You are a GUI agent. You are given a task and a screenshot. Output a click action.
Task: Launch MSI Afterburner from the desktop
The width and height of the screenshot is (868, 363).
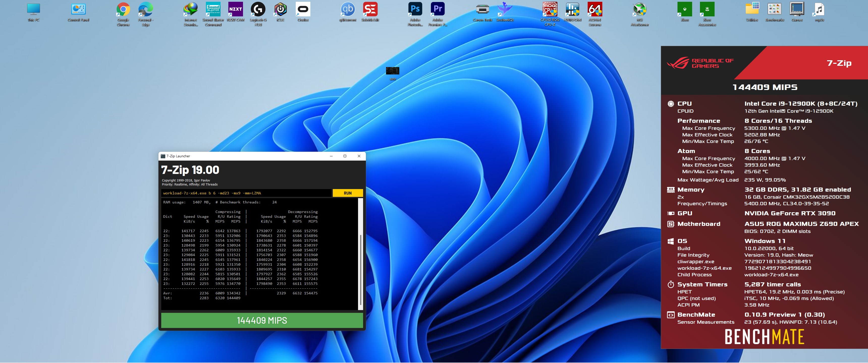coord(640,14)
